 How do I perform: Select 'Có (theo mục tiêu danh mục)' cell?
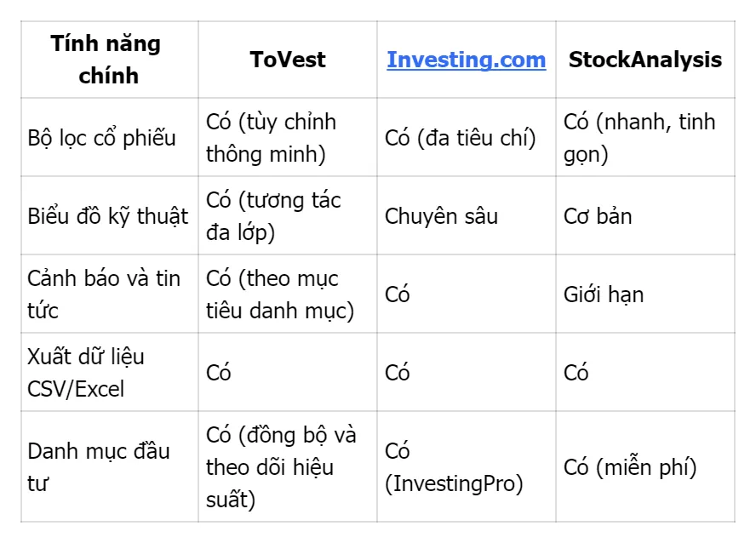coord(280,294)
